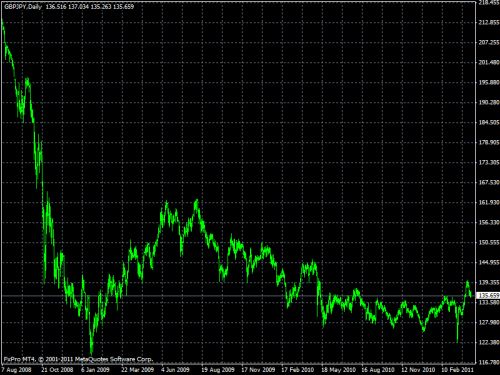Image resolution: width=500 pixels, height=375 pixels.
Task: Select the 6 Jan 2009 date label
Action: pos(95,370)
